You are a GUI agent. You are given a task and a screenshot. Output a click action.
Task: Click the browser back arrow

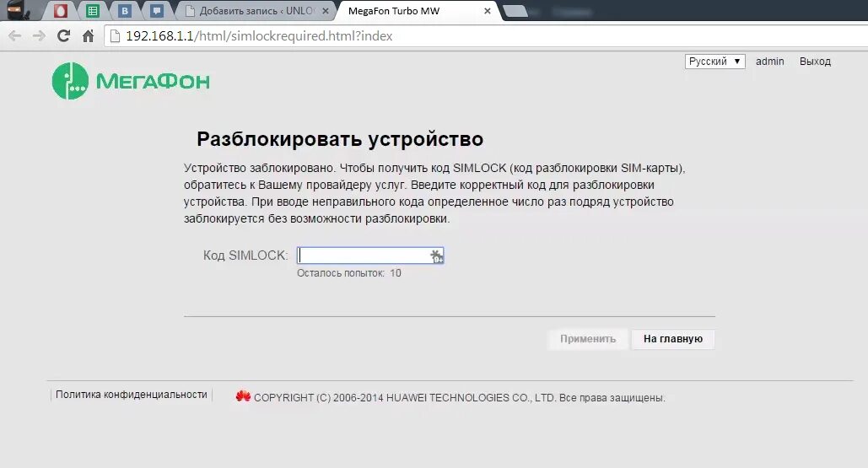pos(15,36)
